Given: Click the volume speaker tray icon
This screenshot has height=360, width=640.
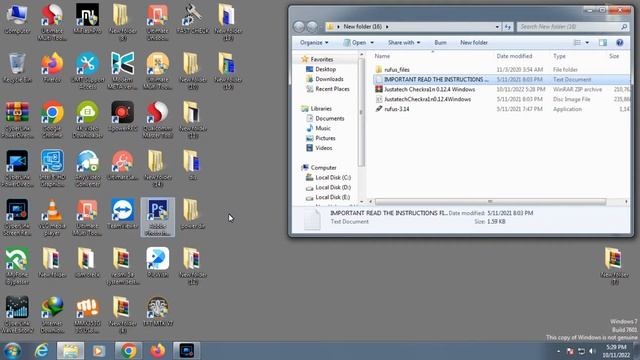Looking at the screenshot, I should coord(593,351).
